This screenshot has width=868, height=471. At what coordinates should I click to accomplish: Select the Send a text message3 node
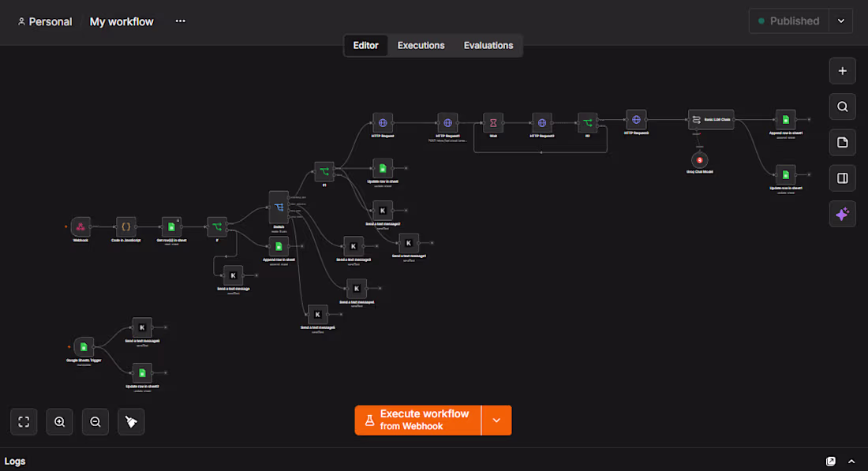354,246
